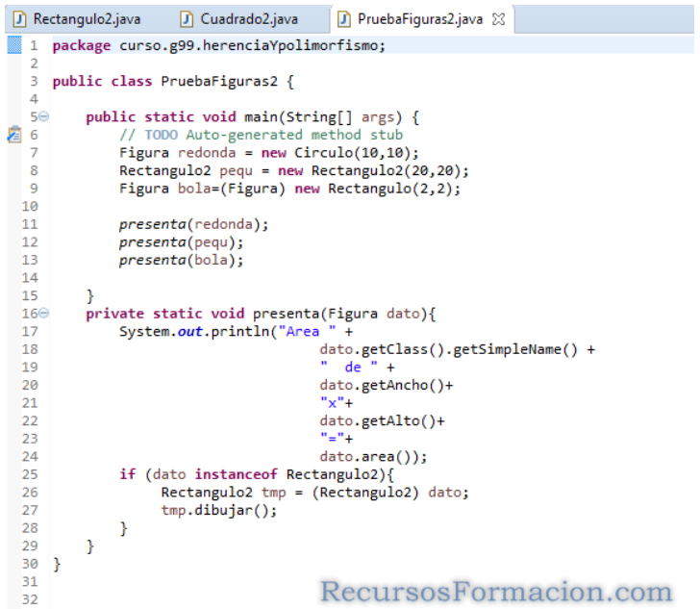Click the " de " string on line 19

point(349,368)
